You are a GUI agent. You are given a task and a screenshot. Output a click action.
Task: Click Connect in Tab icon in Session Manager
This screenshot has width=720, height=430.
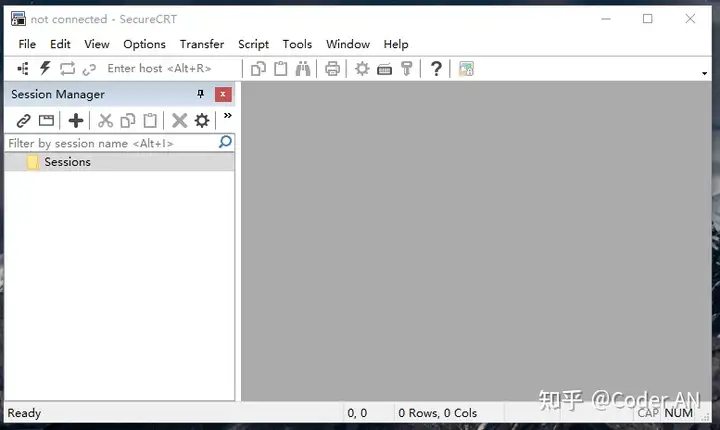point(46,121)
